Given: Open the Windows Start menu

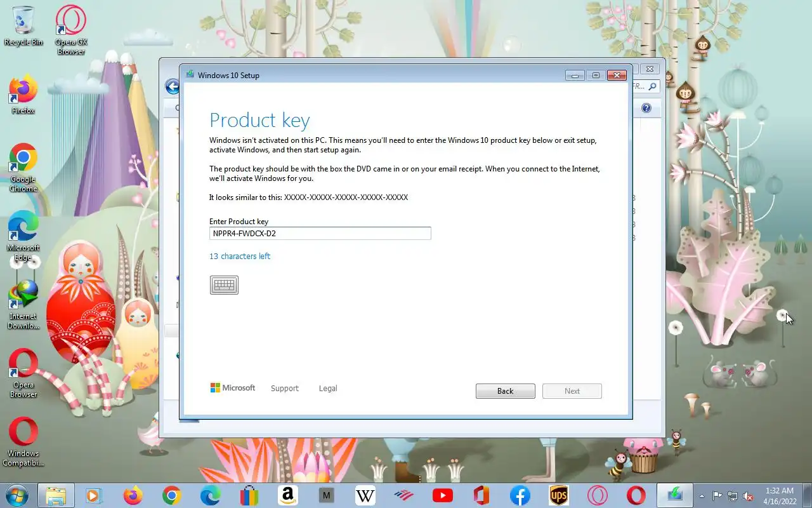Looking at the screenshot, I should pos(17,495).
